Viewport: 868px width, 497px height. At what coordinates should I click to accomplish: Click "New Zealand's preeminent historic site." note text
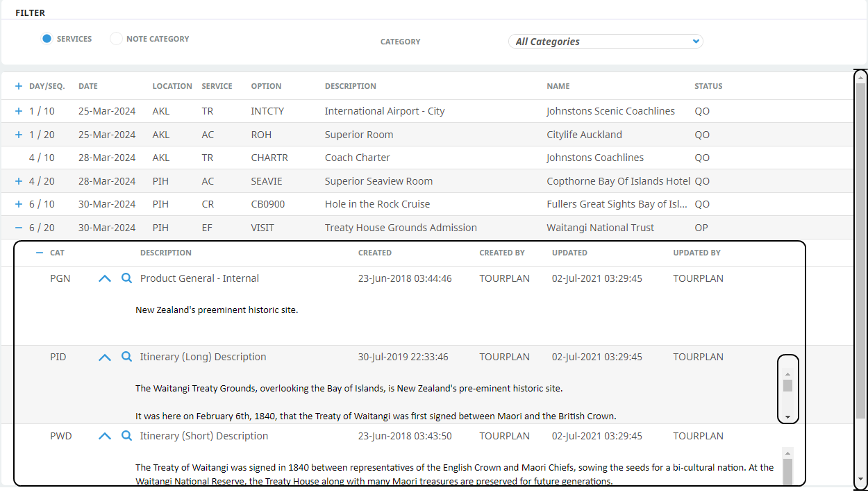click(217, 310)
